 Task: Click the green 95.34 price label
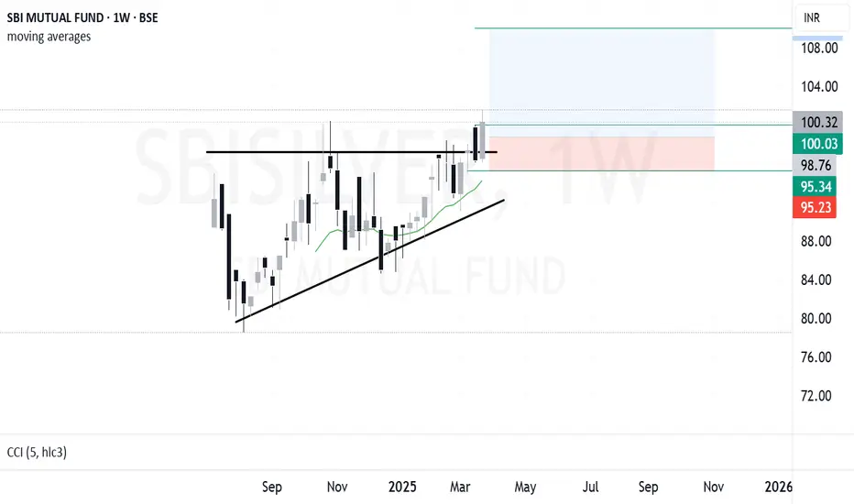815,187
